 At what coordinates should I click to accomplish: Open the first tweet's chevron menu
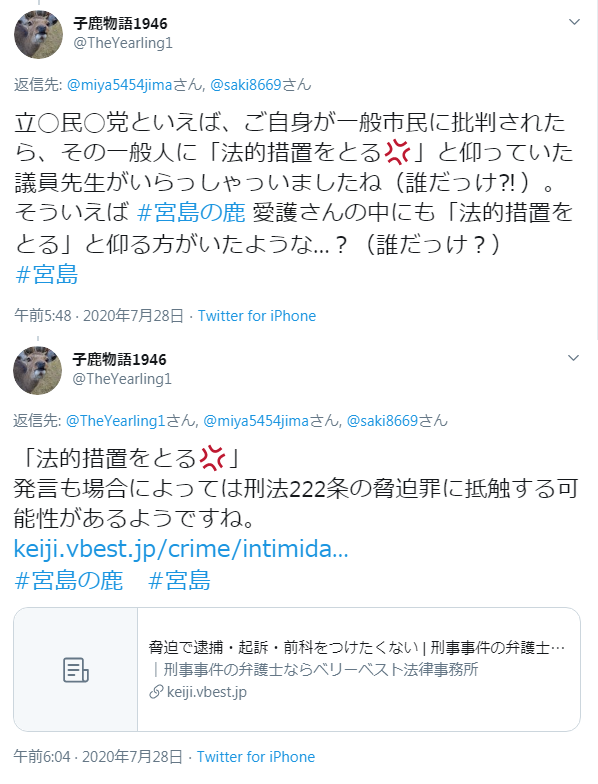[x=574, y=22]
